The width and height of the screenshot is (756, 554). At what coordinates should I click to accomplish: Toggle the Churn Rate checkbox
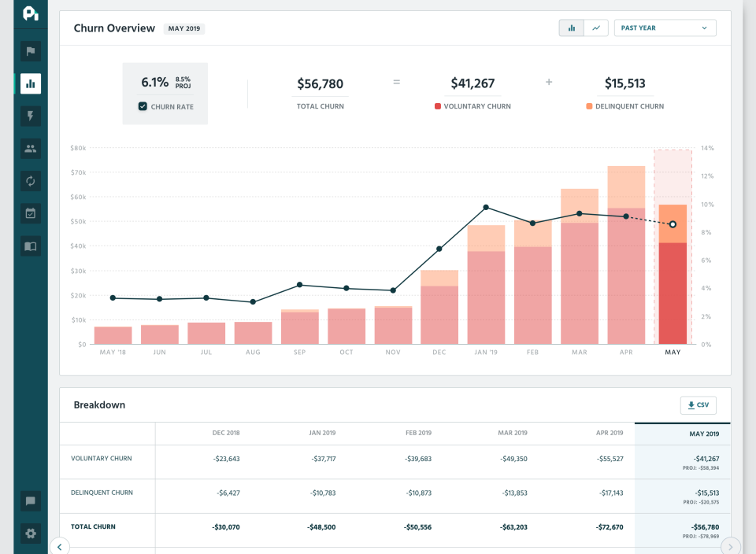tap(143, 107)
